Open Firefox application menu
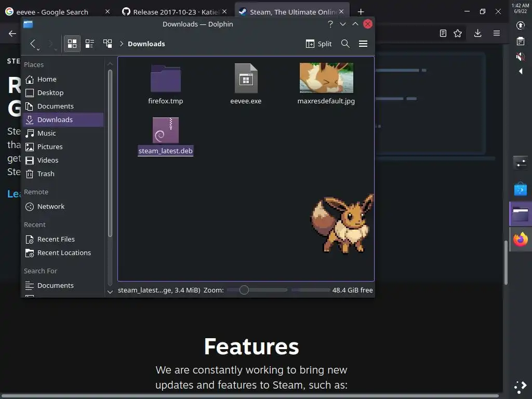The height and width of the screenshot is (399, 532). [496, 33]
